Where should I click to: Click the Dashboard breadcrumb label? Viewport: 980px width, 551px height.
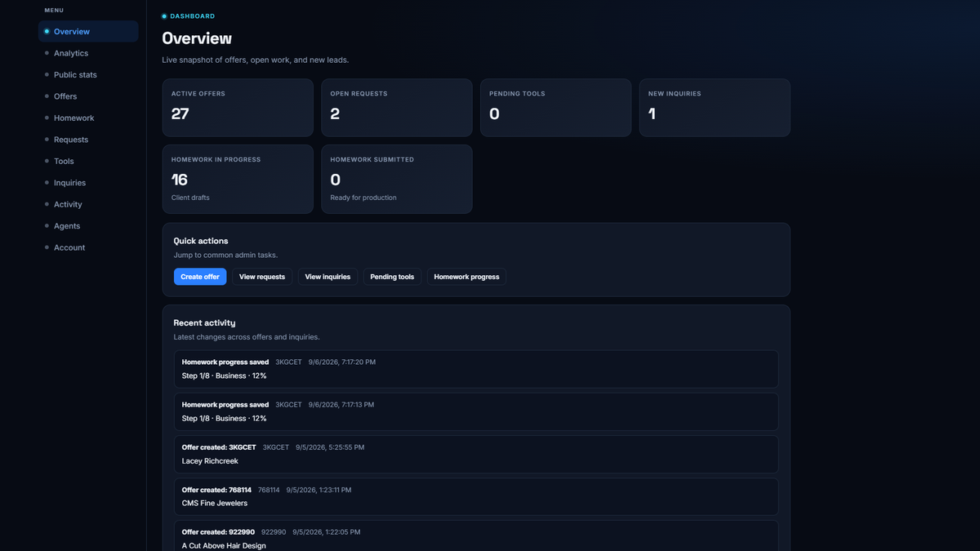pyautogui.click(x=193, y=16)
